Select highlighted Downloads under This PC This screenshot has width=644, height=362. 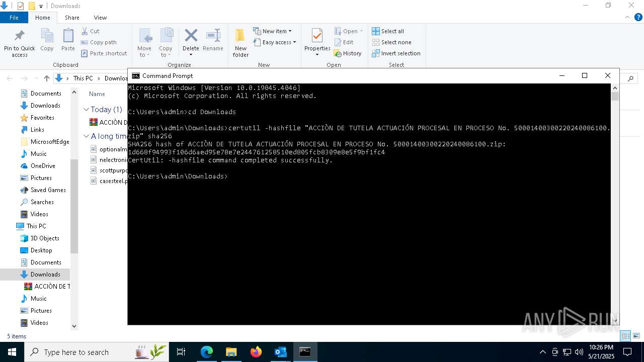click(45, 275)
